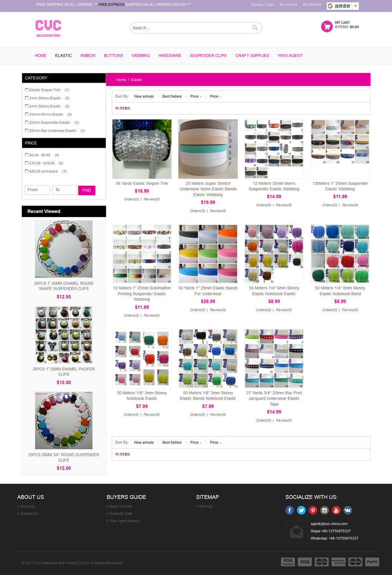Open the pink shopping cart icon
392x575 pixels.
coord(327,26)
